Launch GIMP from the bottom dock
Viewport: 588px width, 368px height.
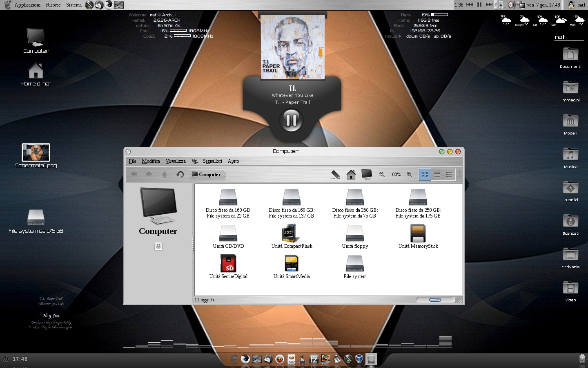(x=291, y=359)
